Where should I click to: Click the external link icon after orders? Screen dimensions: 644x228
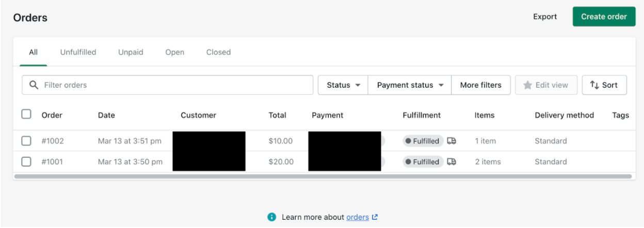coord(375,217)
